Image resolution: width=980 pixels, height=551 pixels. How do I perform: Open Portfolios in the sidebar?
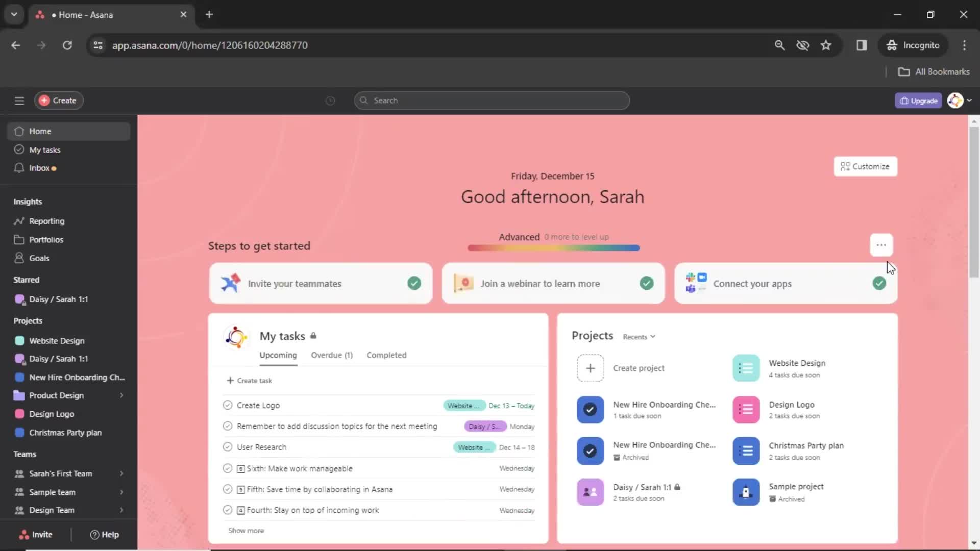68,240
